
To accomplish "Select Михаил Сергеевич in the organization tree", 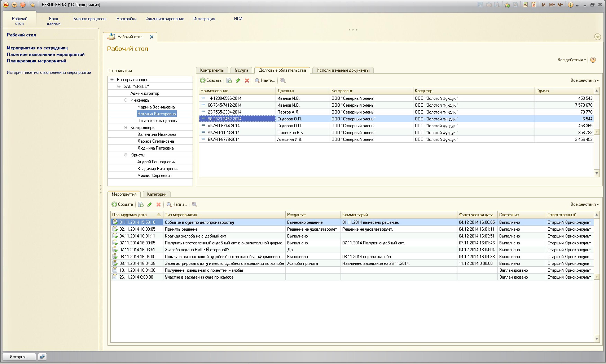I will coord(154,175).
